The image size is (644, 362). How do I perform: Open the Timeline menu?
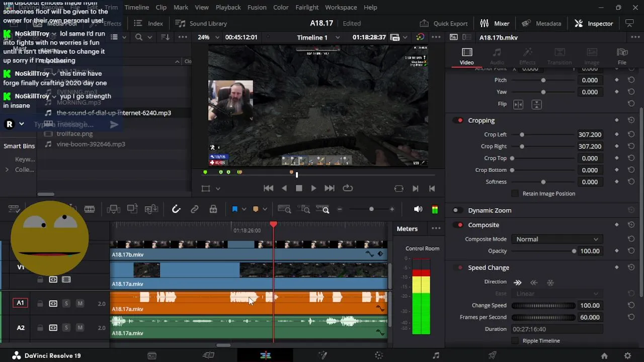click(136, 8)
